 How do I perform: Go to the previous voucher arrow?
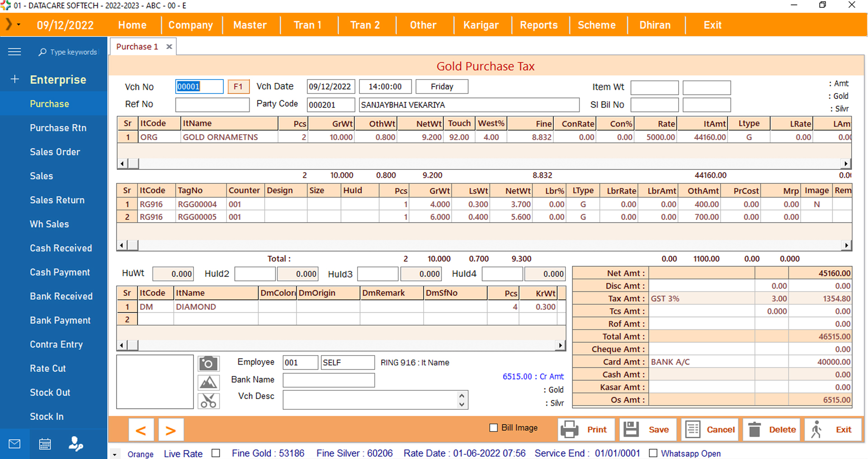tap(141, 430)
